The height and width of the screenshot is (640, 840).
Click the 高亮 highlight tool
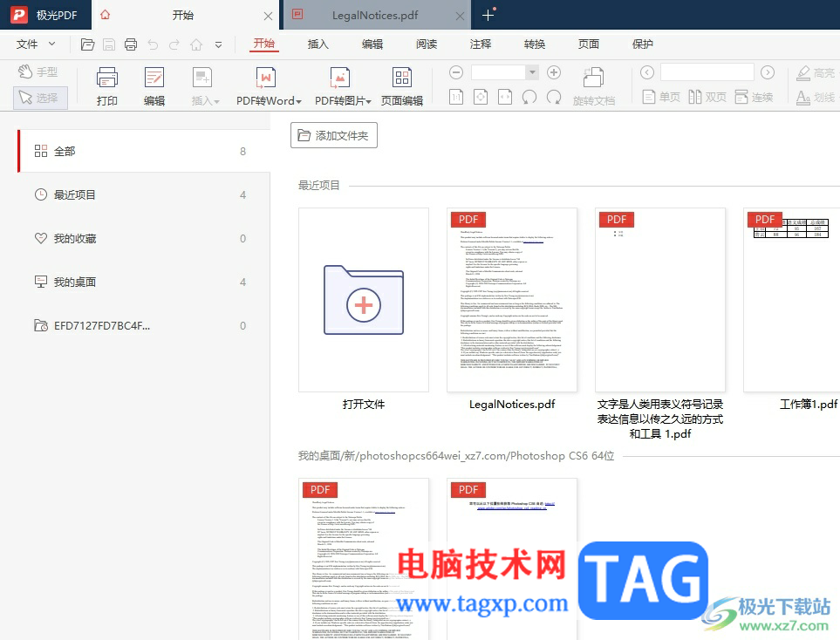click(815, 72)
